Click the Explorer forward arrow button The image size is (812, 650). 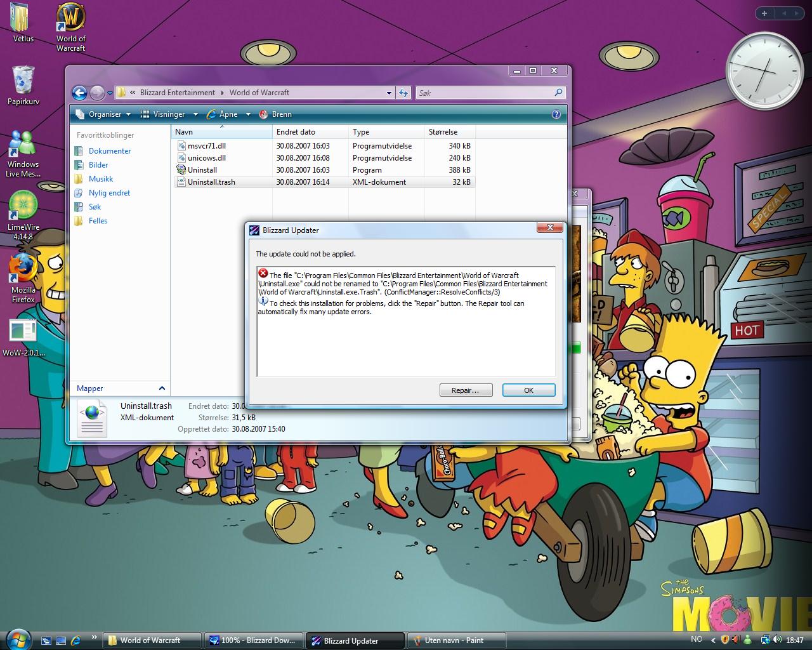pos(96,93)
